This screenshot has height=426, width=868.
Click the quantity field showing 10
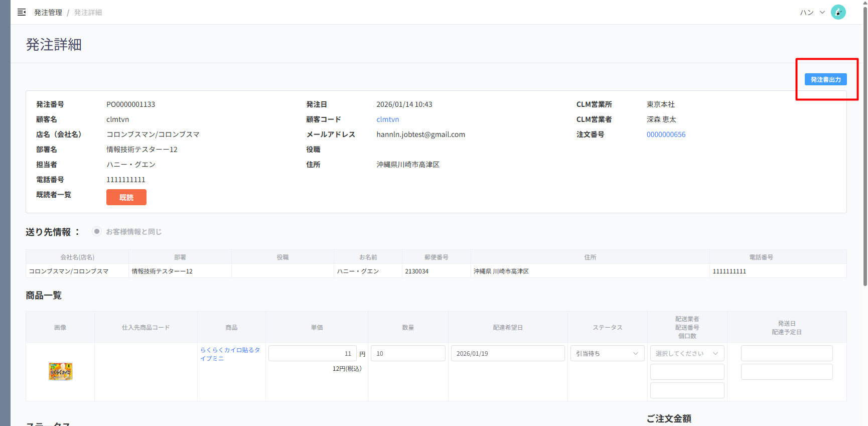[407, 353]
